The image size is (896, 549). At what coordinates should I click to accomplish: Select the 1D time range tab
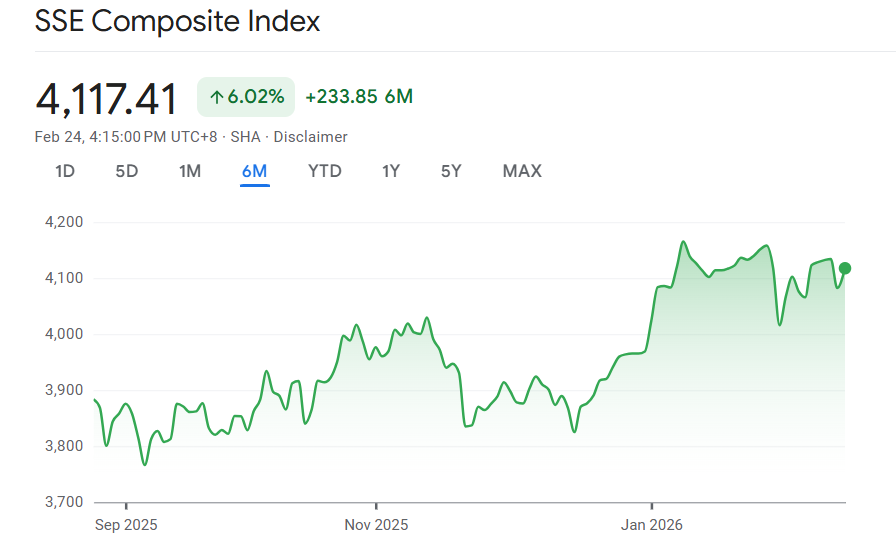coord(65,171)
